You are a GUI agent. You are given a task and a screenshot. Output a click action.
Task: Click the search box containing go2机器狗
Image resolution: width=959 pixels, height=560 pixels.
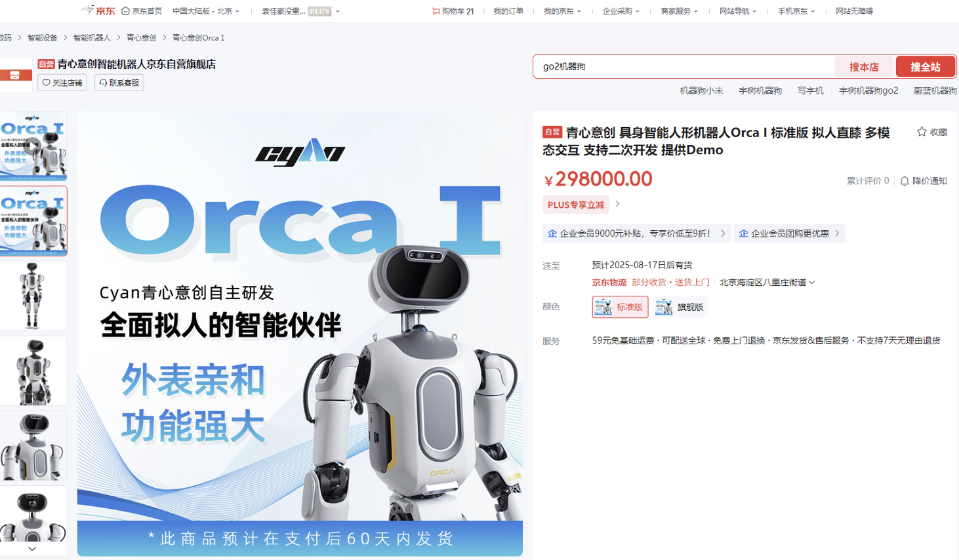[682, 67]
